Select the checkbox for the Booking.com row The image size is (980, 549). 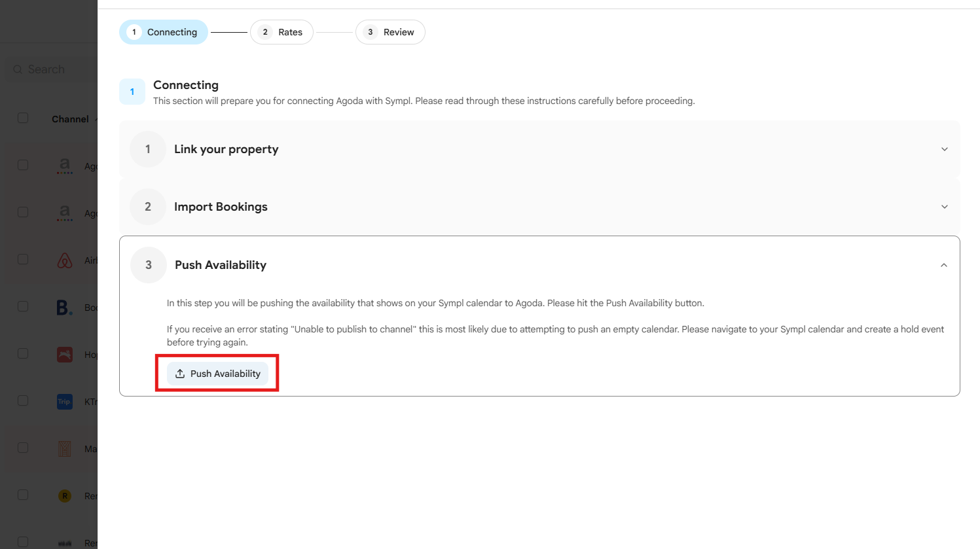23,306
